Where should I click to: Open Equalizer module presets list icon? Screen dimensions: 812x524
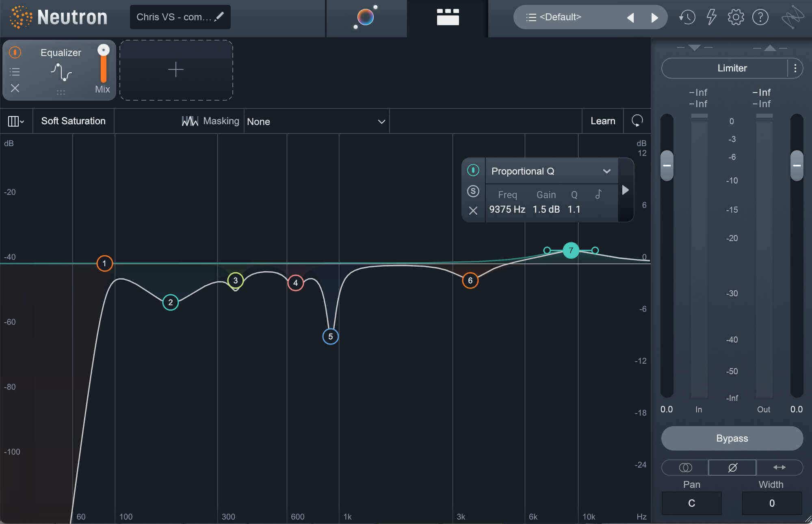pyautogui.click(x=15, y=72)
